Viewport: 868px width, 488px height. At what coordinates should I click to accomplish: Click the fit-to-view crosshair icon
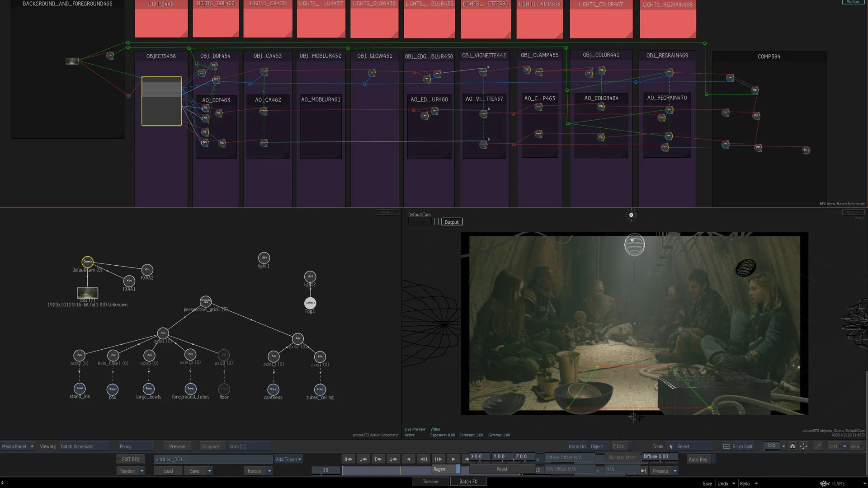pos(803,446)
